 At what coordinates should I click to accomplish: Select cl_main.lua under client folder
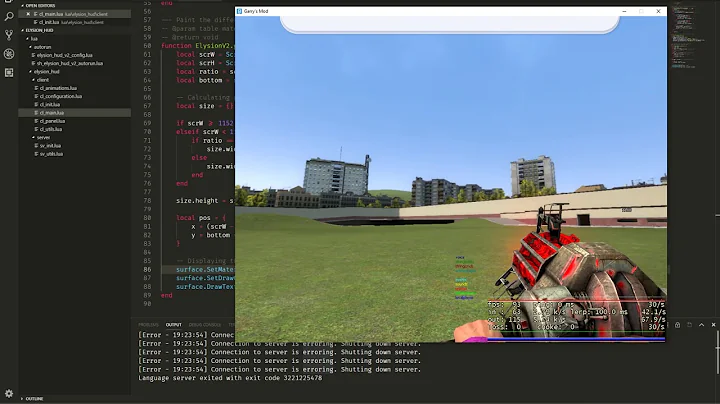point(74,113)
